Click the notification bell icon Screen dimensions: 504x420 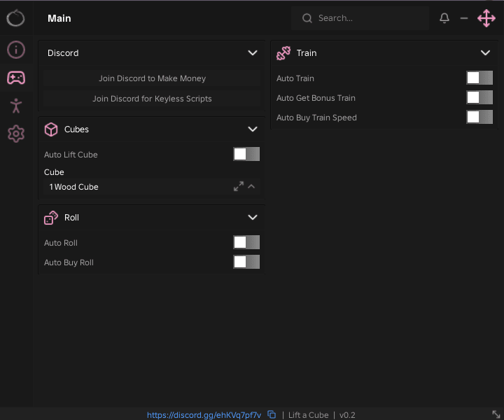click(x=444, y=18)
